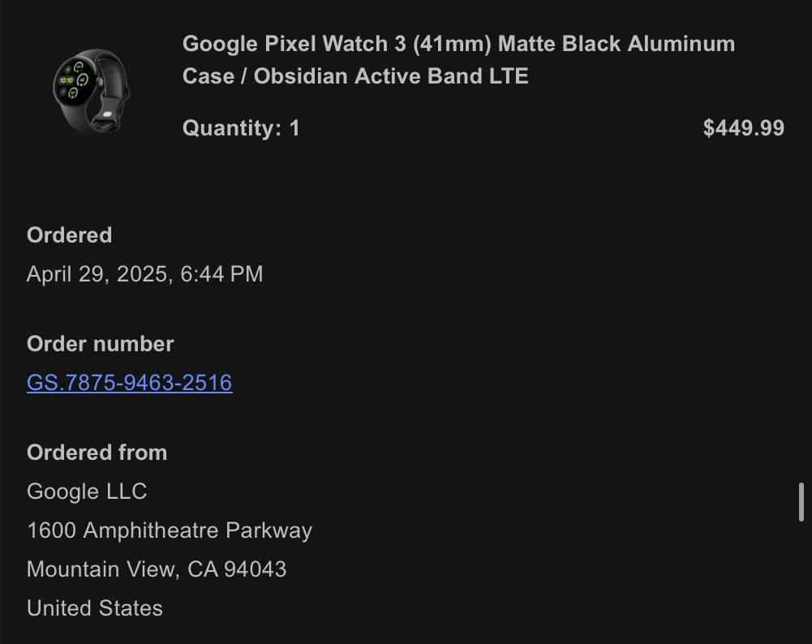This screenshot has height=644, width=812.
Task: Click the United States country line
Action: pos(95,608)
